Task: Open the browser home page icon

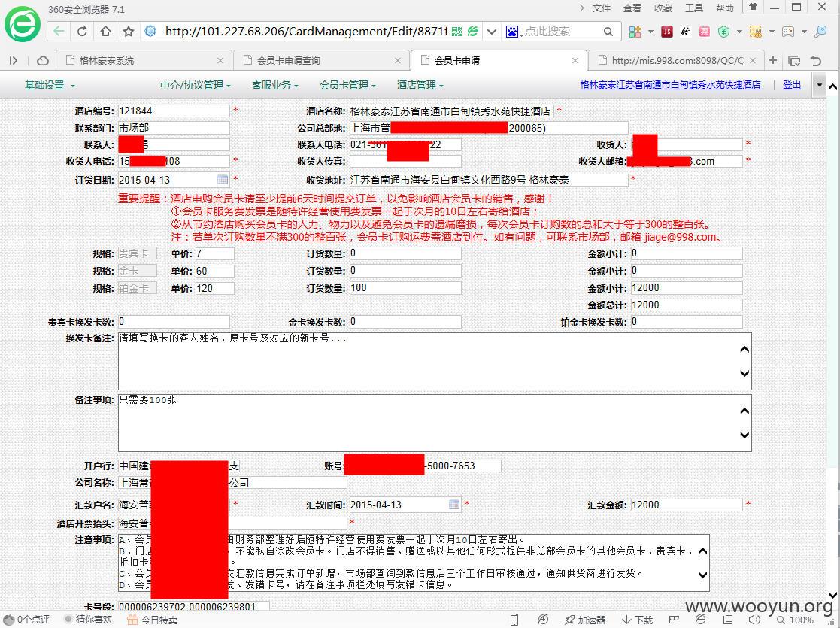Action: [x=105, y=31]
